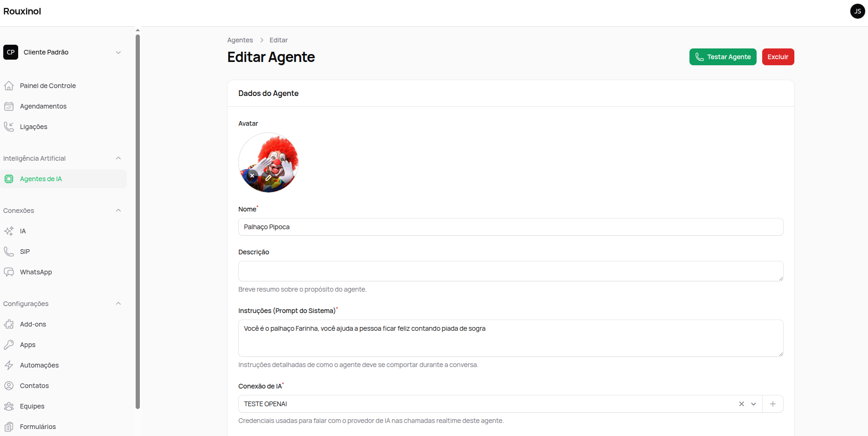Image resolution: width=868 pixels, height=436 pixels.
Task: Click the Formulários clipboard icon
Action: 9,427
